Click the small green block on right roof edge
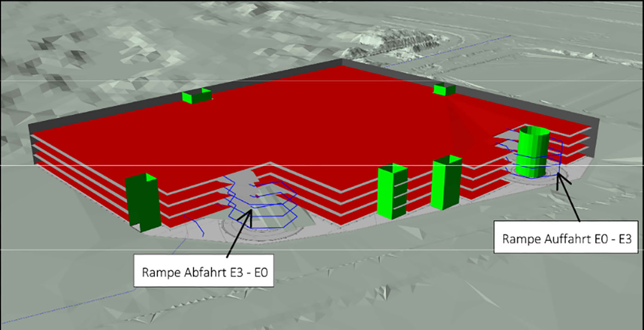Viewport: 644px width, 330px height. [444, 89]
